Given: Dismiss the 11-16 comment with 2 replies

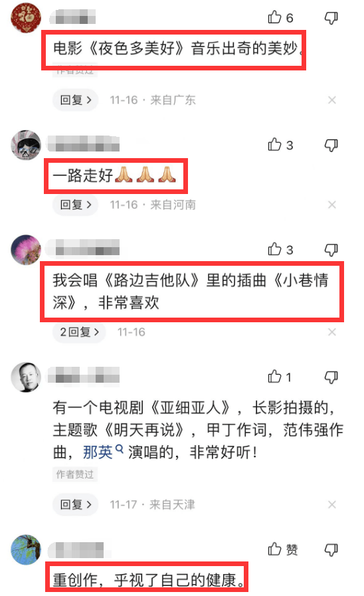Looking at the screenshot, I should 331,332.
